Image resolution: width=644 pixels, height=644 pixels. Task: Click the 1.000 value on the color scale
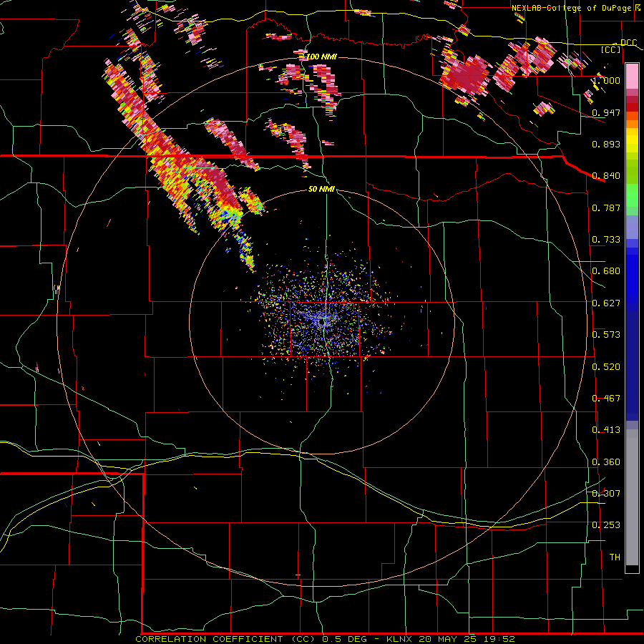(x=606, y=80)
